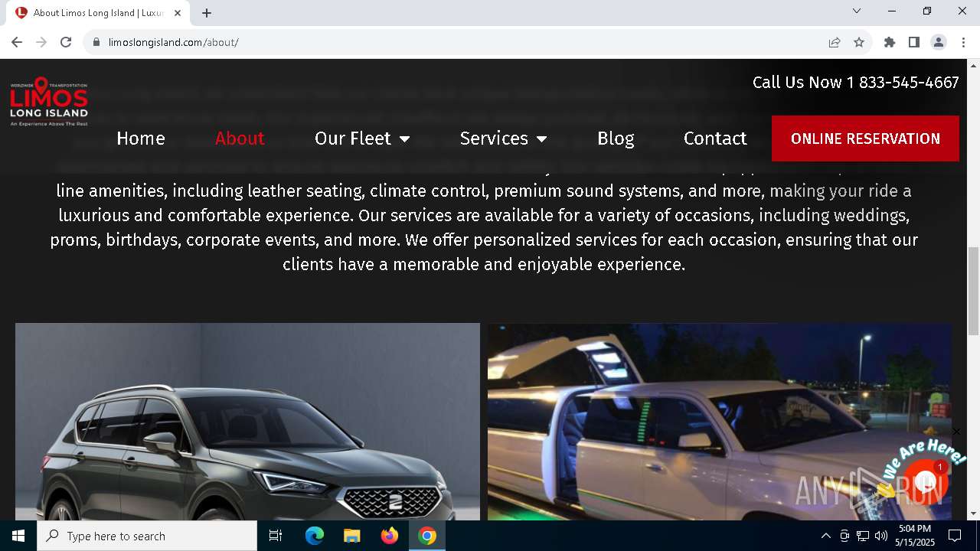Open network status tray icon
This screenshot has height=551, width=980.
[863, 536]
